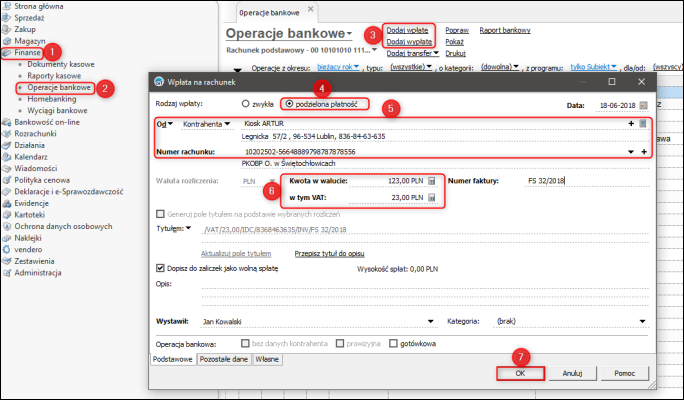The height and width of the screenshot is (400, 684).
Task: Open the calendar picker next to Data
Action: click(x=643, y=106)
